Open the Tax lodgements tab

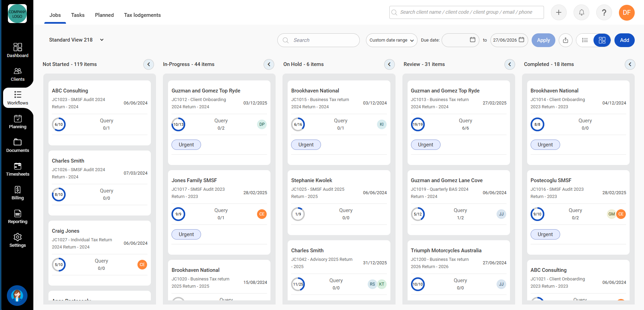pos(142,15)
